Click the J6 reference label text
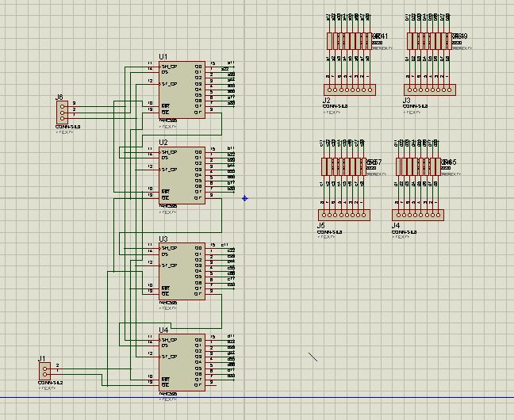 59,97
